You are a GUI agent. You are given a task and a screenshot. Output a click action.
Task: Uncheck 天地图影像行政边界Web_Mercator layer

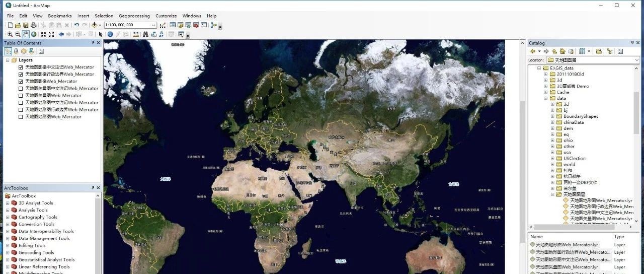(21, 74)
